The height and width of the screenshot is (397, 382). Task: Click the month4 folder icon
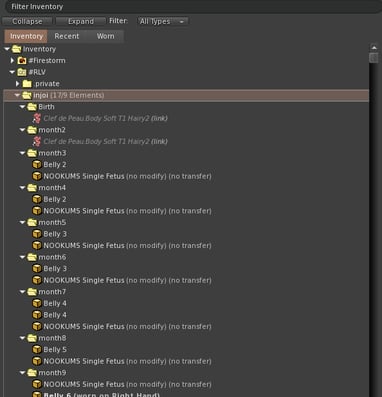click(32, 188)
